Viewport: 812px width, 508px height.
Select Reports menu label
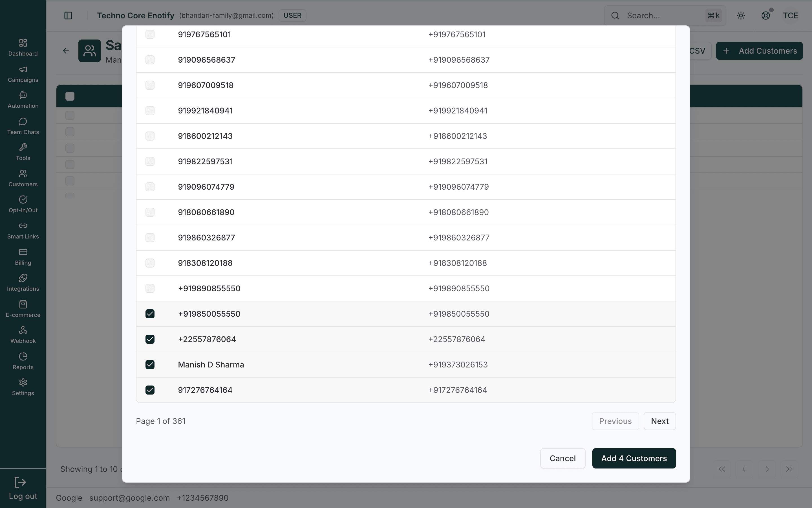point(23,367)
